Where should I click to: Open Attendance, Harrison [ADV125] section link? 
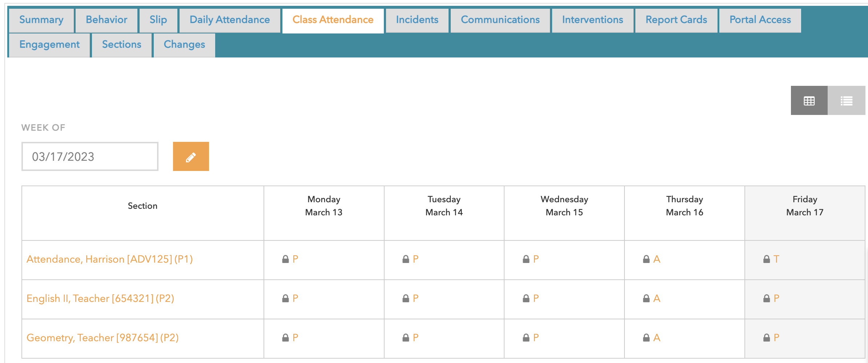109,259
